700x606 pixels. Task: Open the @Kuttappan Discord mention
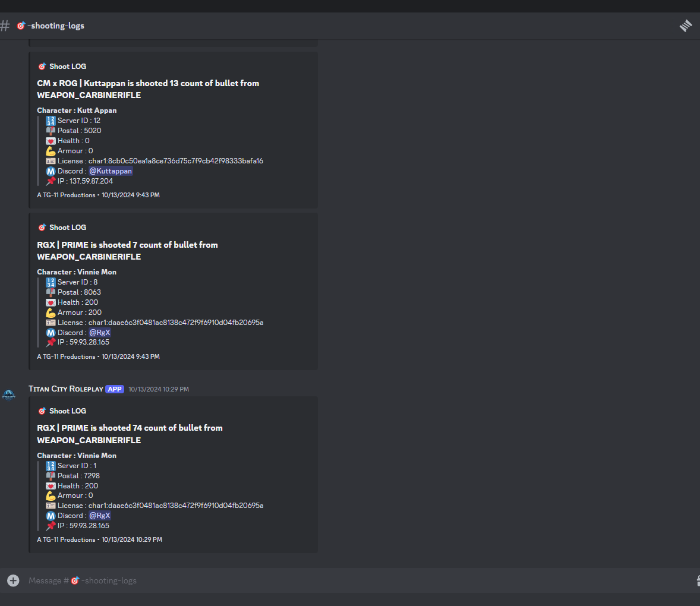coord(111,171)
